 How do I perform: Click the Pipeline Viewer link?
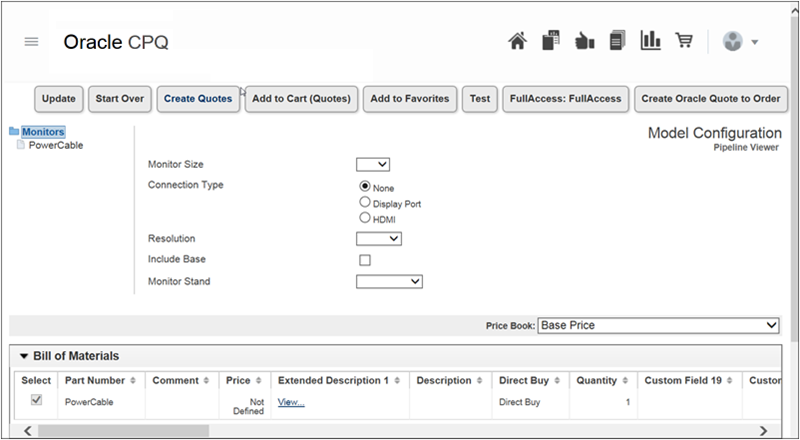pyautogui.click(x=745, y=148)
